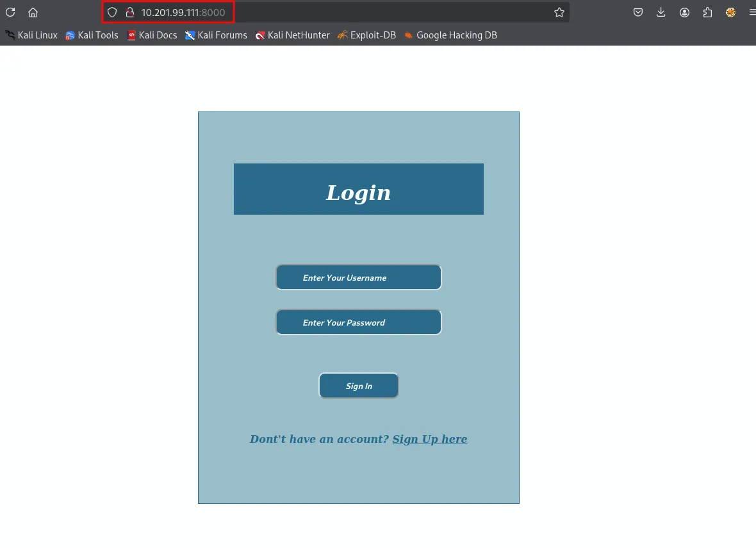The height and width of the screenshot is (548, 756).
Task: Open the Kali Docs bookmark
Action: pos(152,35)
